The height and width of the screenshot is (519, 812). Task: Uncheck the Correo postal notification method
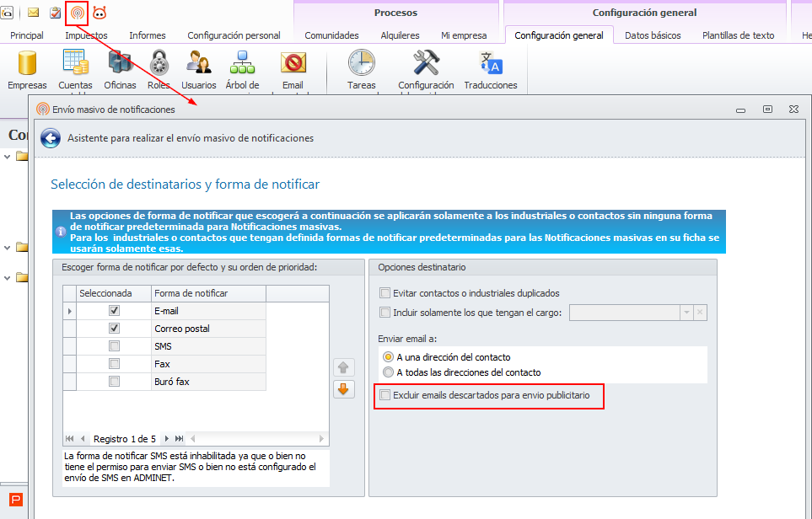point(115,328)
